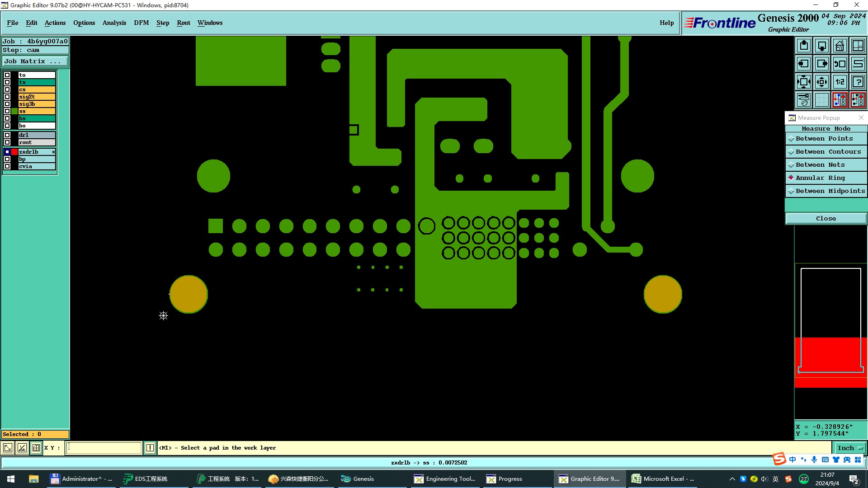Open the Job Matrix menu button
The height and width of the screenshot is (488, 868).
coord(35,61)
